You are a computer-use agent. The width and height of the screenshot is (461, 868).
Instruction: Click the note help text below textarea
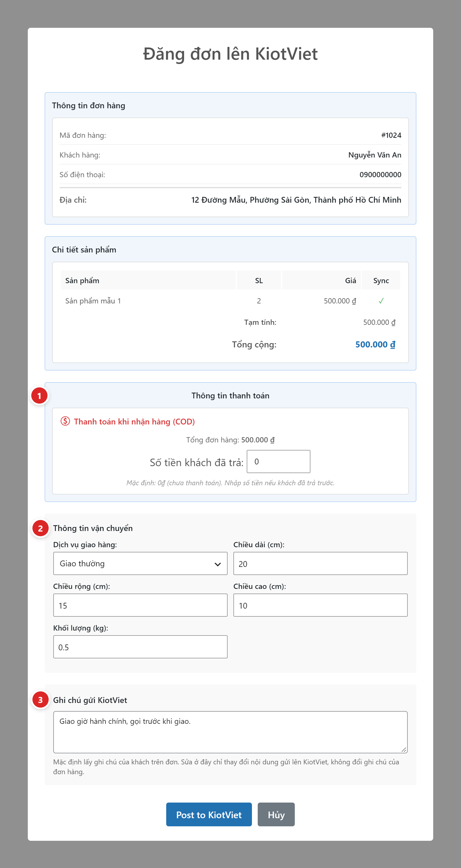point(226,767)
